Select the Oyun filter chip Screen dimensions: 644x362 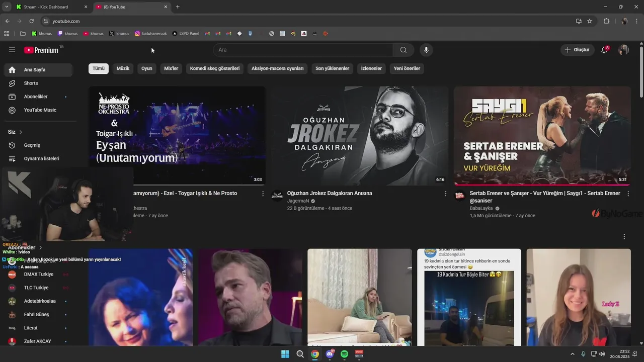(147, 68)
